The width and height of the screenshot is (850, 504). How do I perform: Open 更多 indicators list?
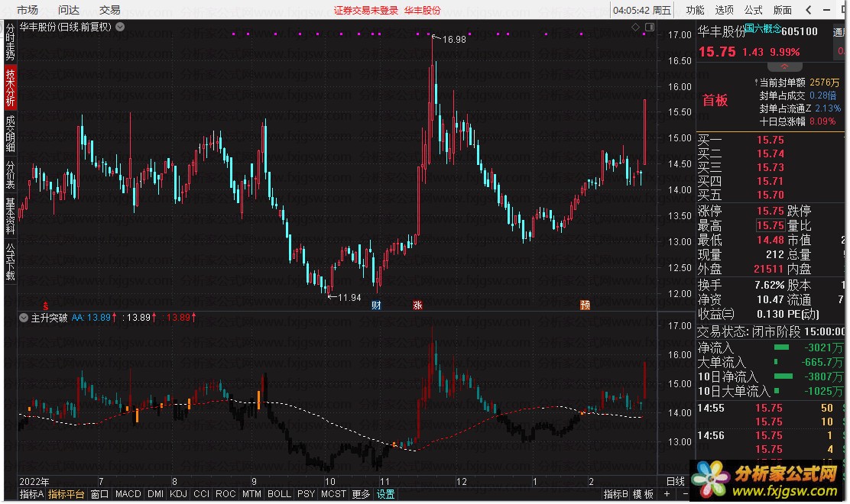tap(361, 494)
